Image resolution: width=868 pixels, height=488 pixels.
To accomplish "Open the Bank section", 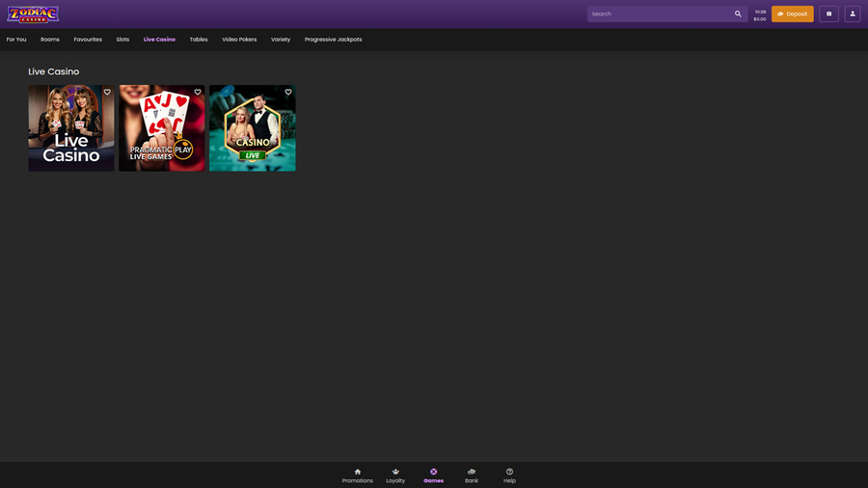I will pos(472,475).
